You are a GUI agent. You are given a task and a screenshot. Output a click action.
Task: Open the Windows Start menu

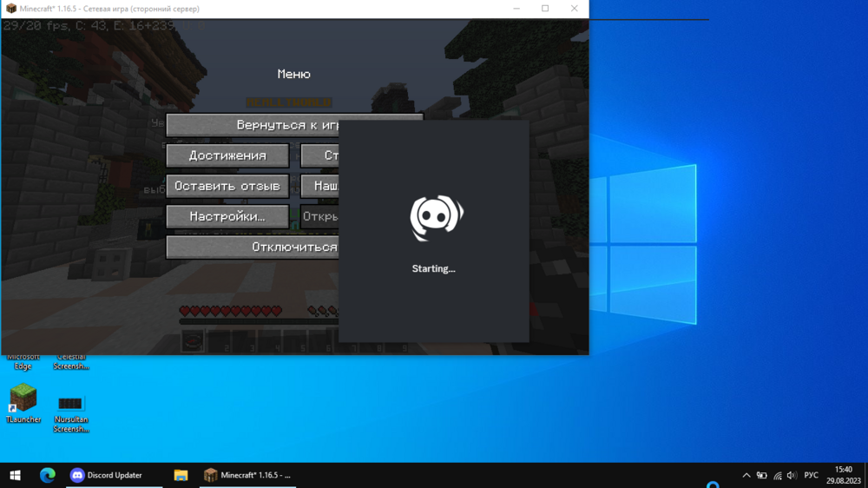[x=15, y=475]
